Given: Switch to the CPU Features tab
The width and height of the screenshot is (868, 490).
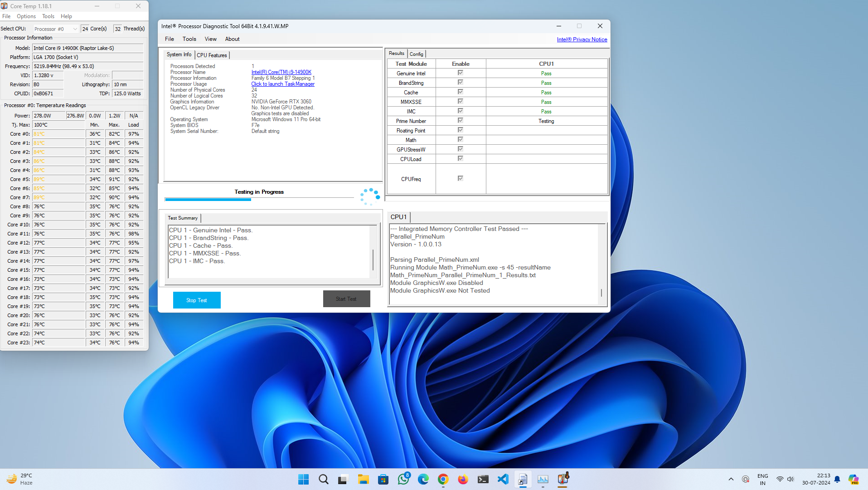Looking at the screenshot, I should [212, 55].
